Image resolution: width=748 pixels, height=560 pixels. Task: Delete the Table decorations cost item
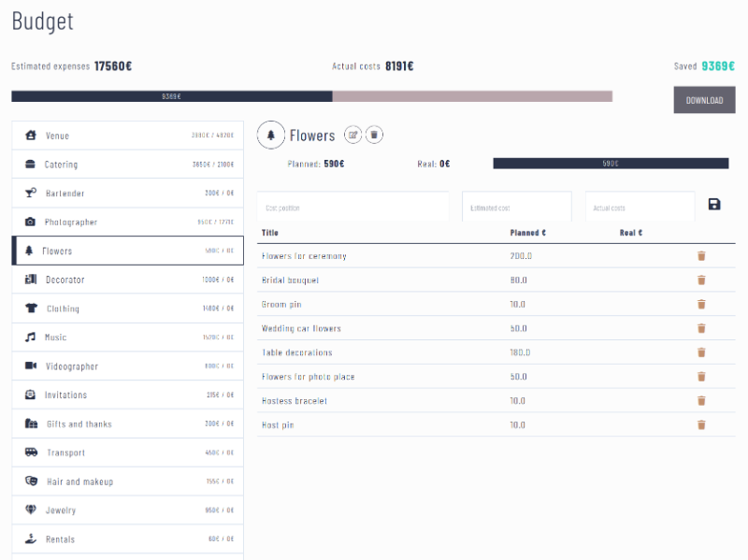point(699,352)
